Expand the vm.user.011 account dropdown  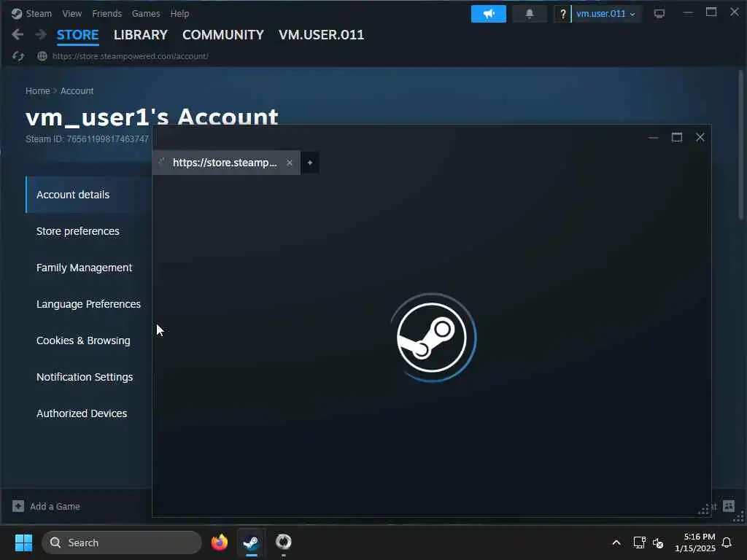605,14
